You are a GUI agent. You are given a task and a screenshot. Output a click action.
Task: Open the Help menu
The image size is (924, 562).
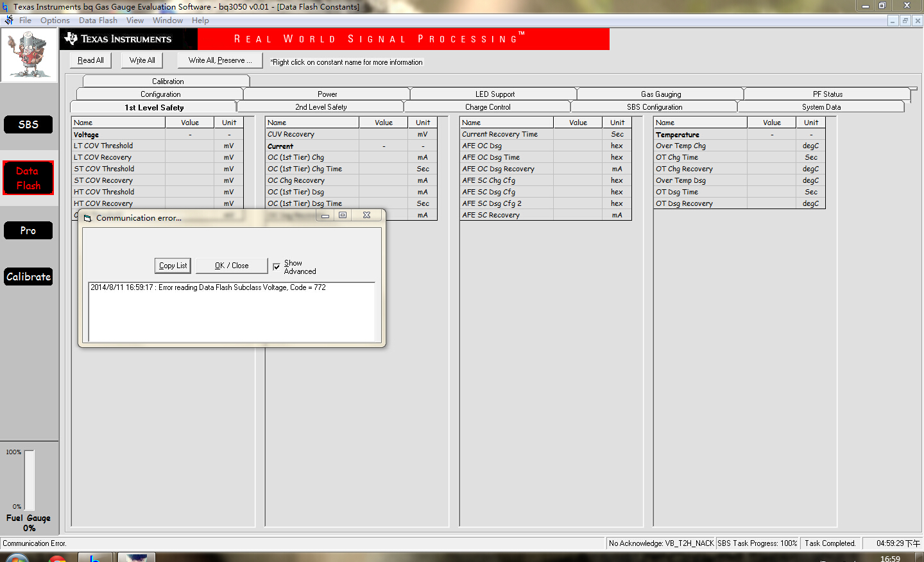tap(200, 21)
